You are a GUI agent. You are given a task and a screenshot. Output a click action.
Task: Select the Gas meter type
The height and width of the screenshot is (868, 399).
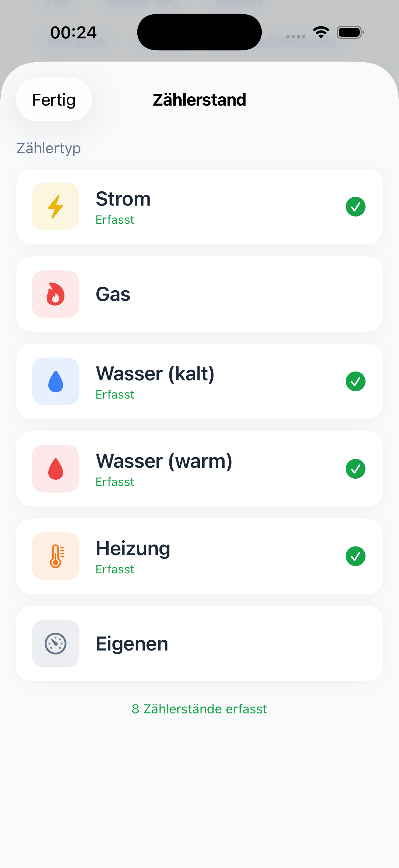tap(113, 294)
